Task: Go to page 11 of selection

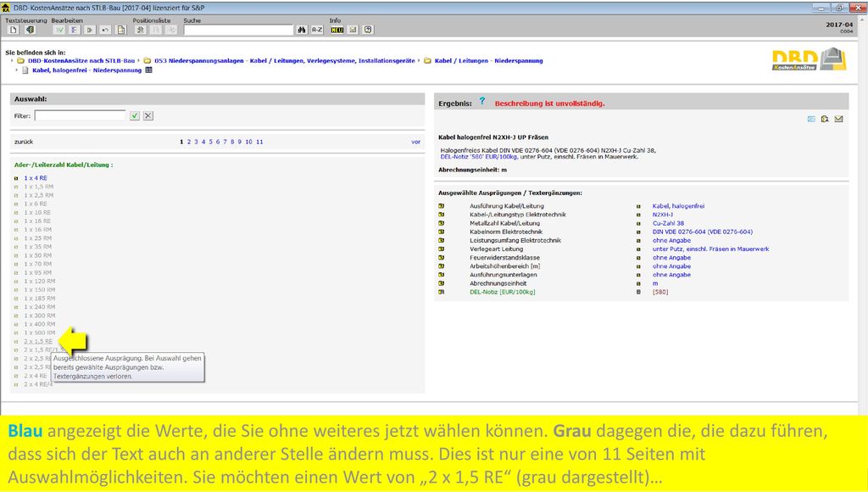Action: coord(259,142)
